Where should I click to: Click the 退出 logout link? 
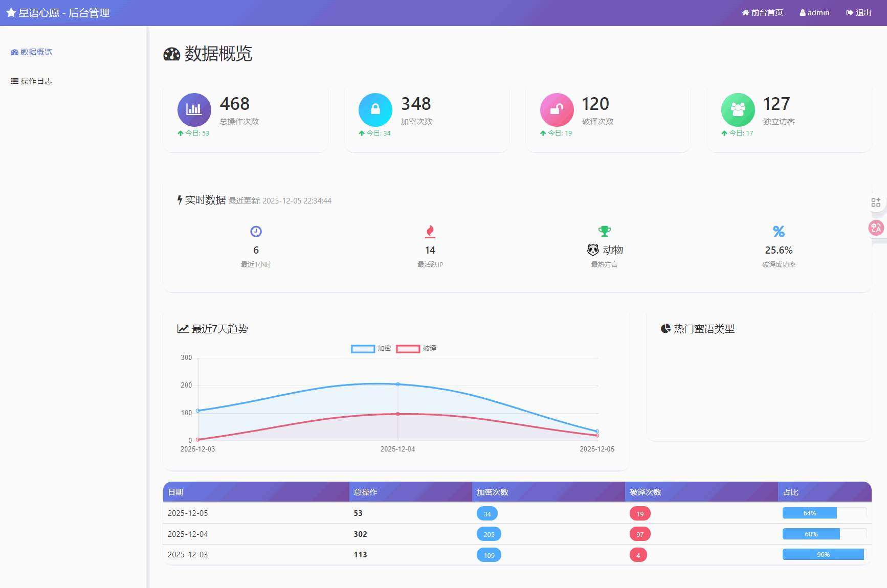[858, 13]
